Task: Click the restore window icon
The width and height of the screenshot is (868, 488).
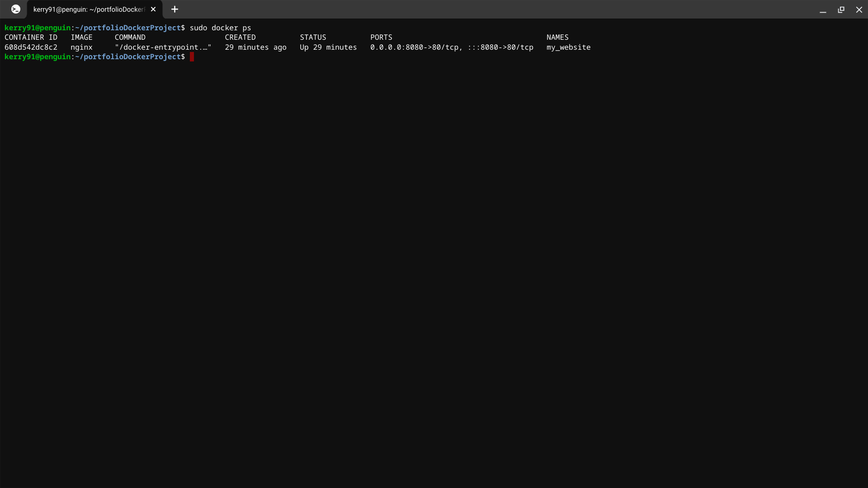Action: [841, 9]
